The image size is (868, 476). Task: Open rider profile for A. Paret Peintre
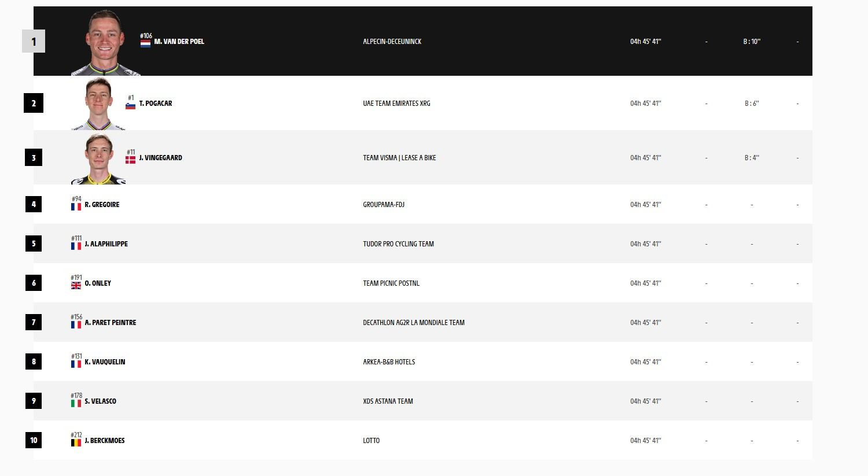pos(111,323)
